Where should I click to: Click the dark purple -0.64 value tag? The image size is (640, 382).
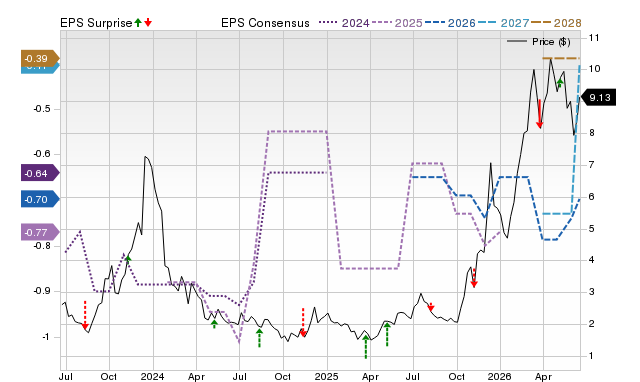40,173
